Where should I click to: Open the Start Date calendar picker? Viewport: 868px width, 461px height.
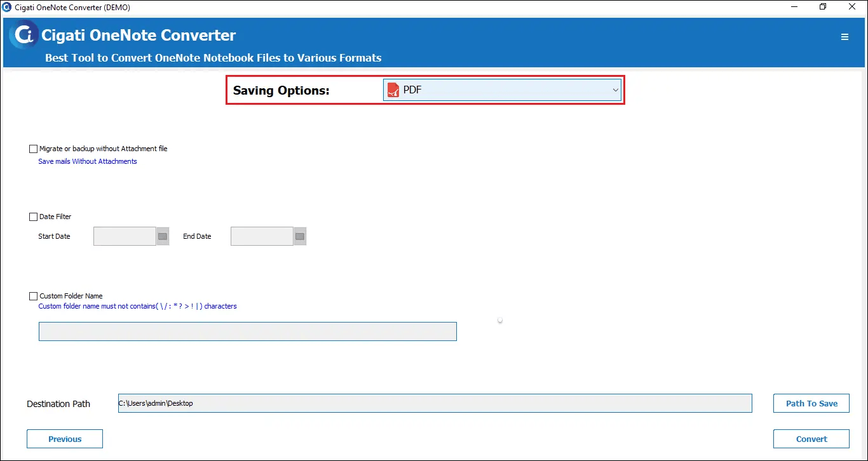click(x=163, y=236)
